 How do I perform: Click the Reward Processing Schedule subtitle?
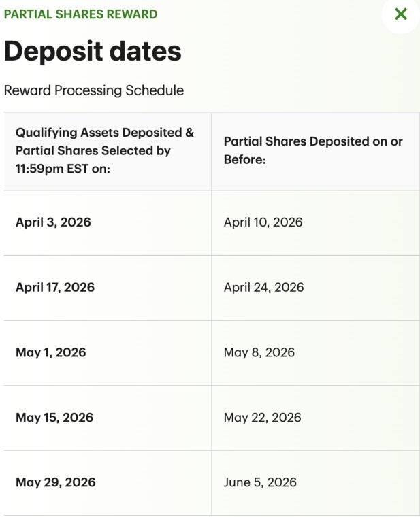coord(93,90)
